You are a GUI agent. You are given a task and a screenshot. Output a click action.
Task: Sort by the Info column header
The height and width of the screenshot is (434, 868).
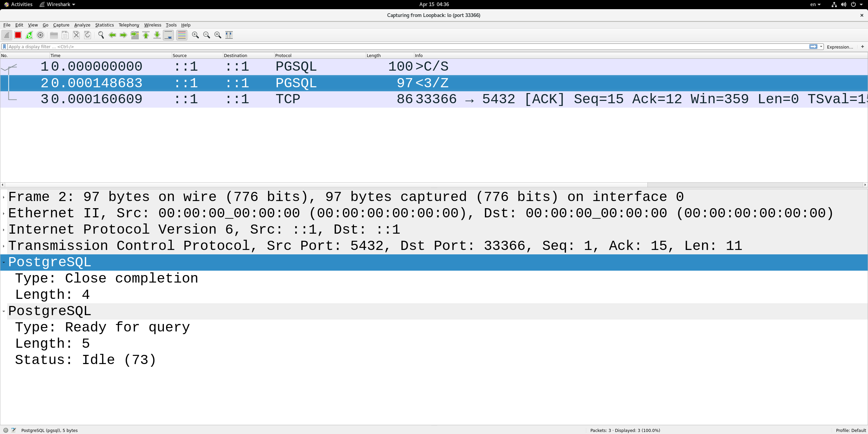tap(641, 55)
